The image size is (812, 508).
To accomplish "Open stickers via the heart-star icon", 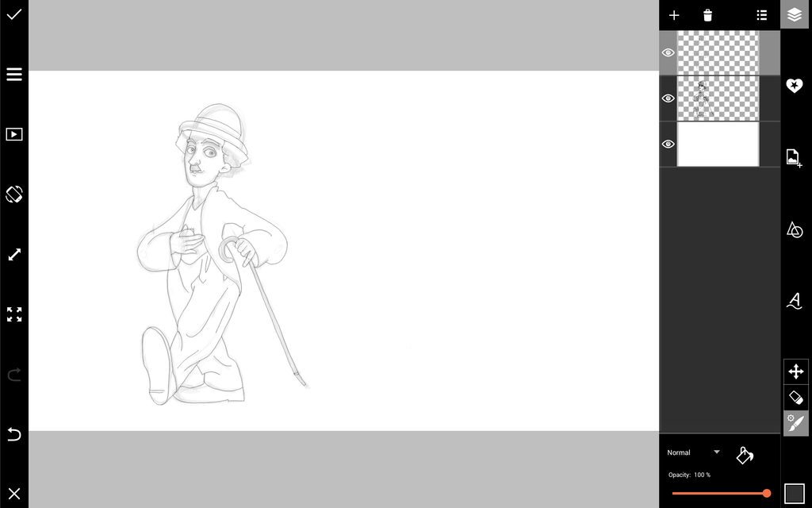I will tap(795, 85).
